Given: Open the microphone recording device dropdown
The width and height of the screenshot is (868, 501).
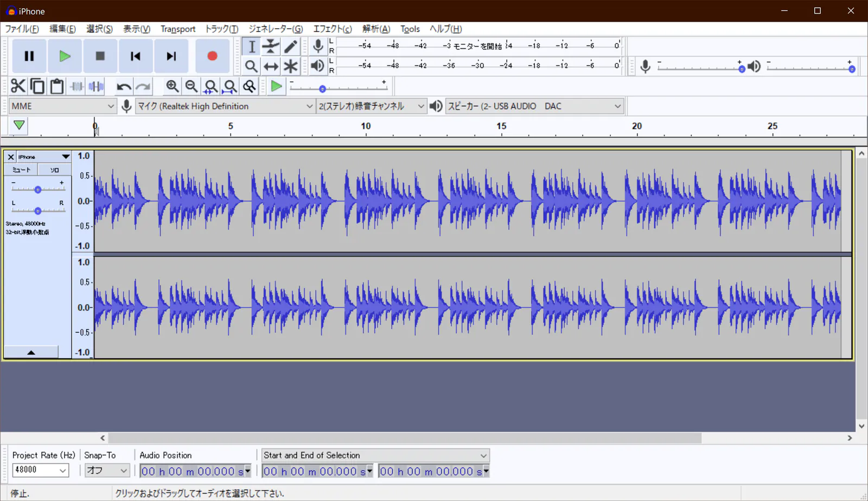Looking at the screenshot, I should (x=225, y=106).
